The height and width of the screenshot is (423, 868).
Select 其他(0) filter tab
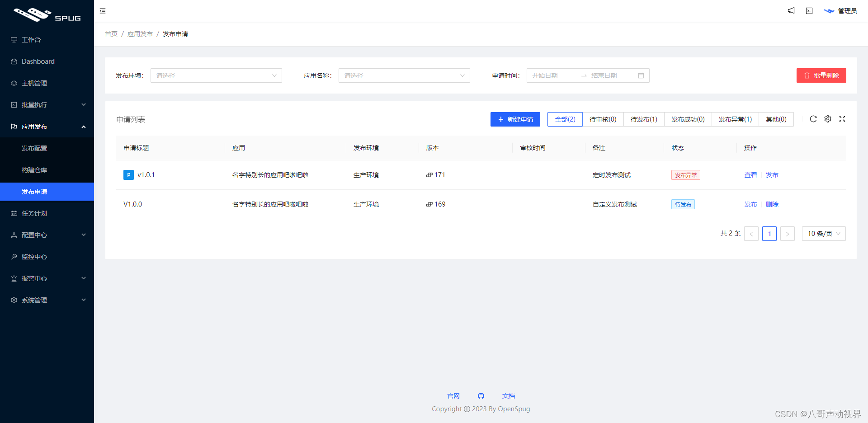pyautogui.click(x=776, y=119)
